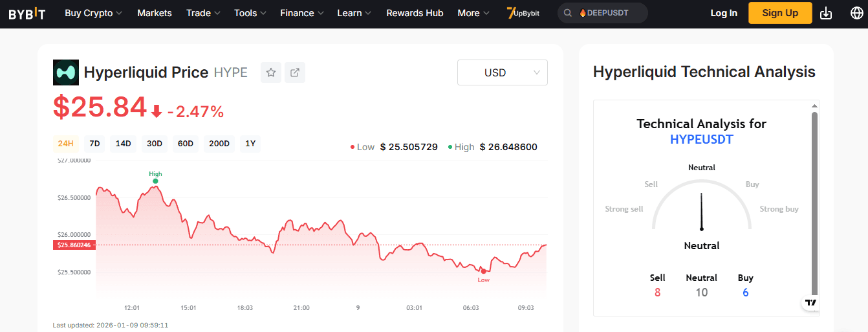Click the download app icon
The width and height of the screenshot is (868, 332).
pyautogui.click(x=826, y=13)
